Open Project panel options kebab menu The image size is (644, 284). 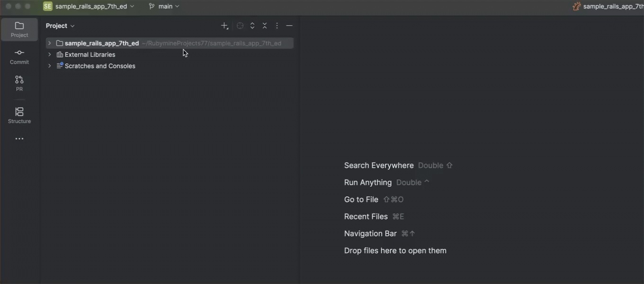277,26
